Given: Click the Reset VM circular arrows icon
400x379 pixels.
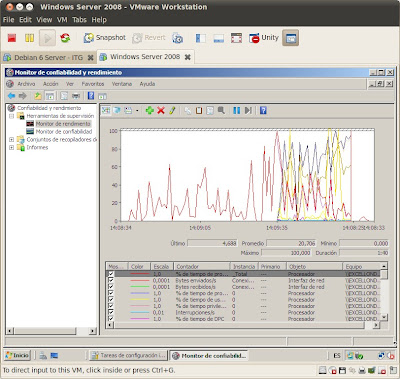Looking at the screenshot, I should tap(65, 38).
